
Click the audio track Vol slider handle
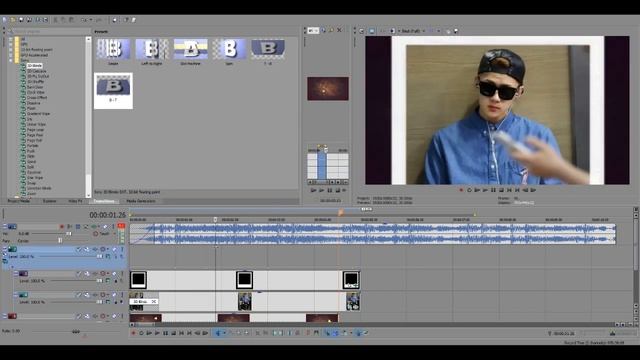point(69,233)
